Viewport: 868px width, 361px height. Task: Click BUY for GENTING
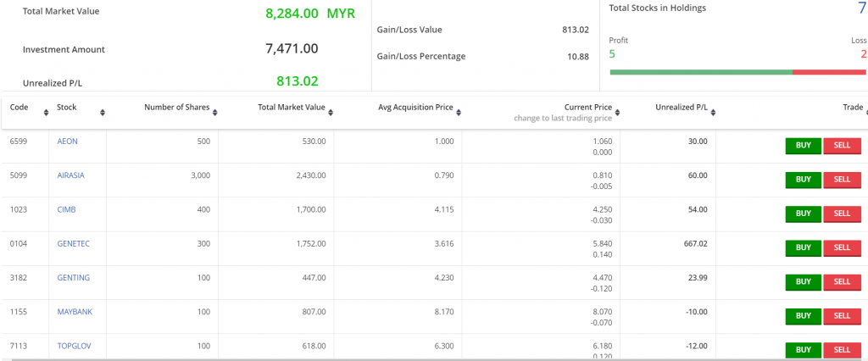tap(804, 282)
